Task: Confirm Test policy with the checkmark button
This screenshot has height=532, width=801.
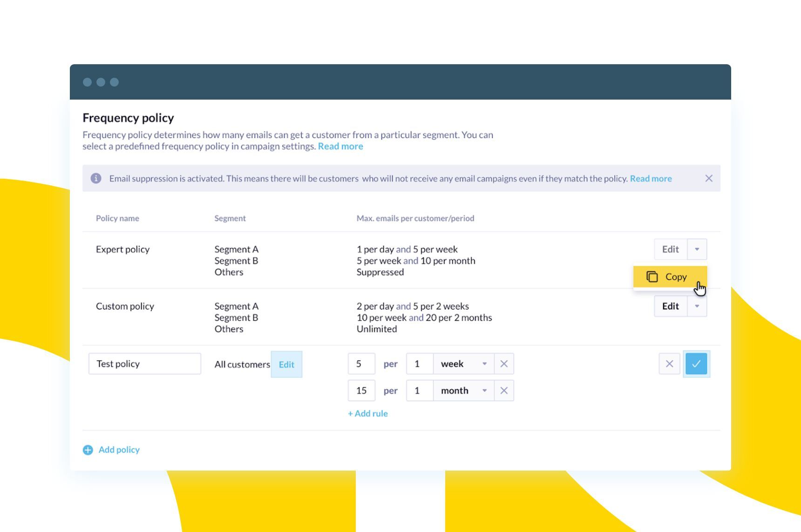Action: click(x=696, y=364)
